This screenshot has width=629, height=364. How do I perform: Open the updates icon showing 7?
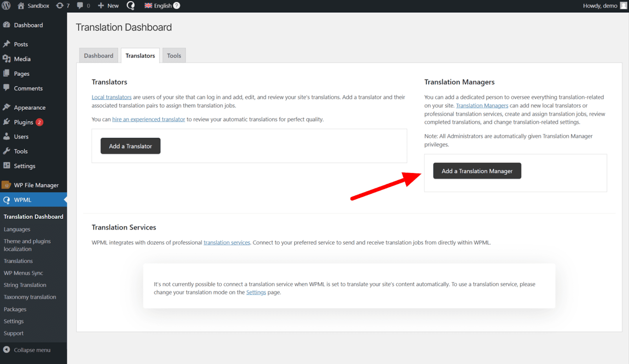coord(59,6)
